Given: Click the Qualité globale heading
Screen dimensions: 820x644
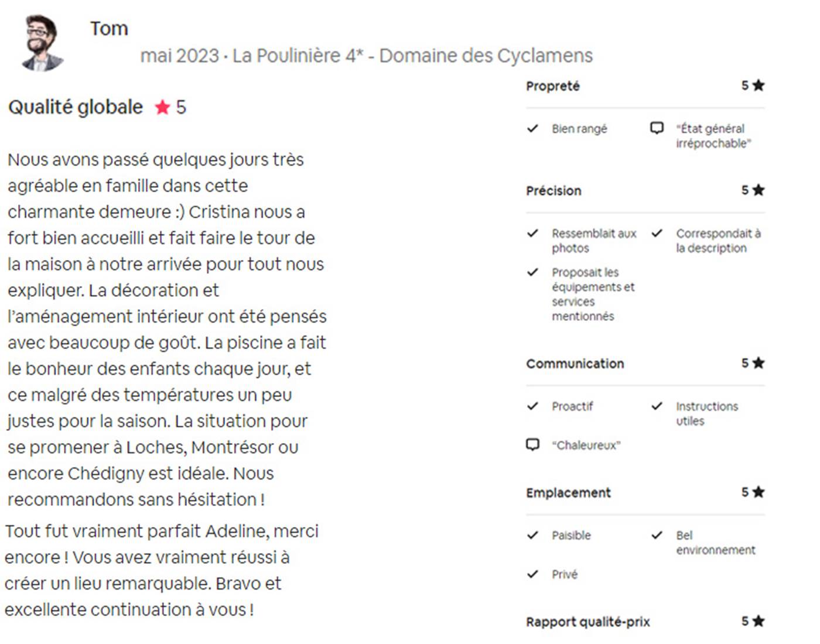Looking at the screenshot, I should click(x=76, y=107).
